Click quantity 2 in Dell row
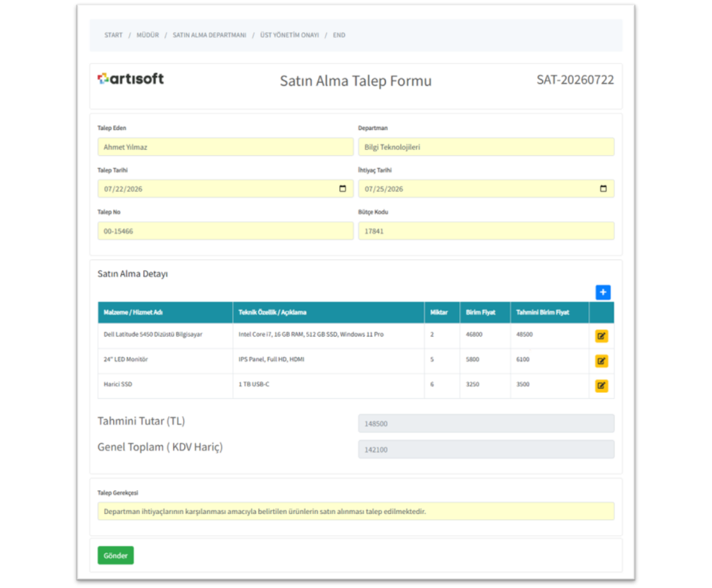 [x=432, y=334]
